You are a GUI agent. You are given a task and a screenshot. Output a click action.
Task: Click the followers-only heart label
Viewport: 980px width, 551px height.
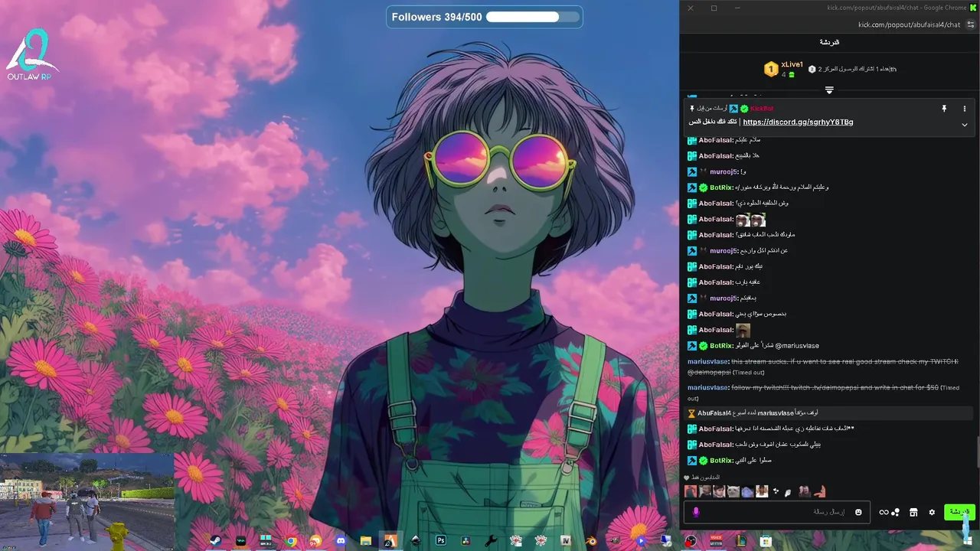point(702,478)
